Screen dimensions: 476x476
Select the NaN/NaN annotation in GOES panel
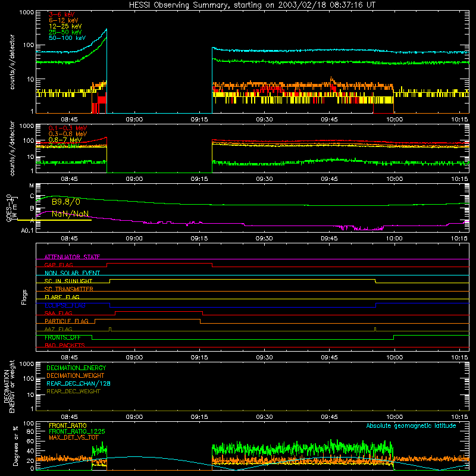pyautogui.click(x=70, y=214)
